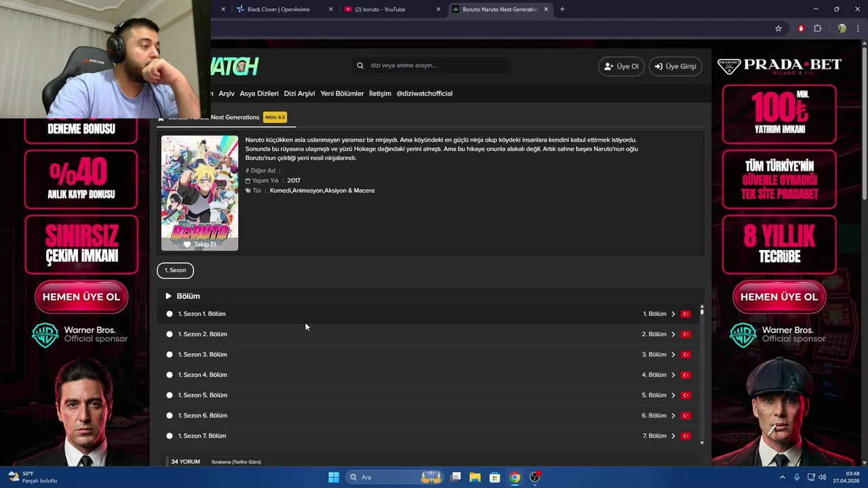Click the Üye Girişi button
The height and width of the screenshot is (488, 868).
click(675, 66)
